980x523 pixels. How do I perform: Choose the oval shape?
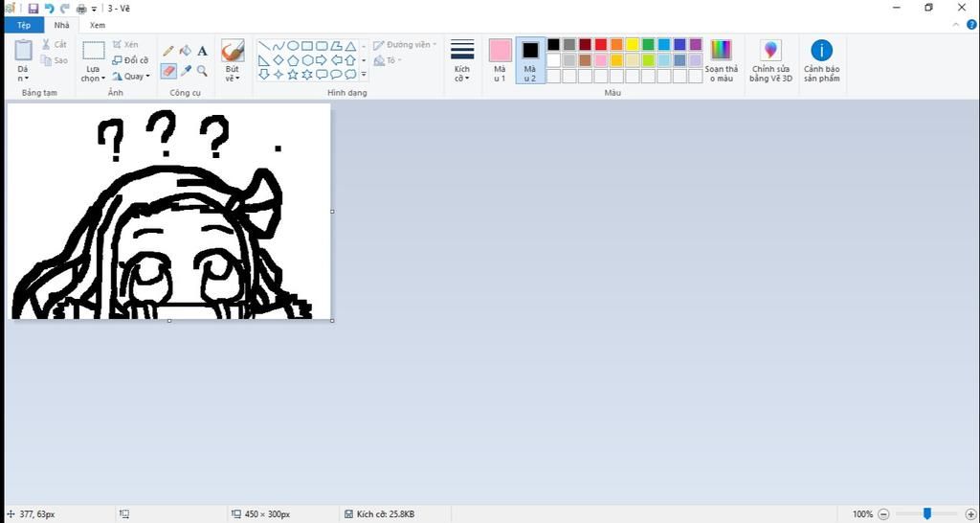pyautogui.click(x=293, y=46)
